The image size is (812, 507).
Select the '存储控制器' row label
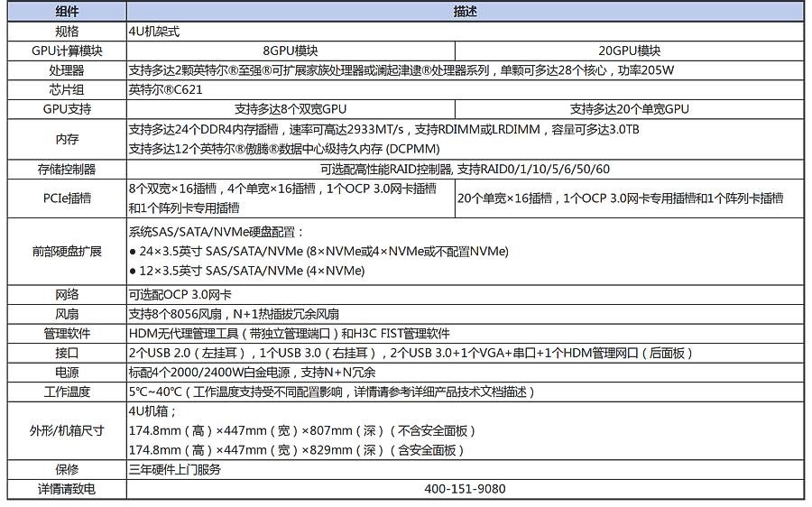[x=67, y=170]
